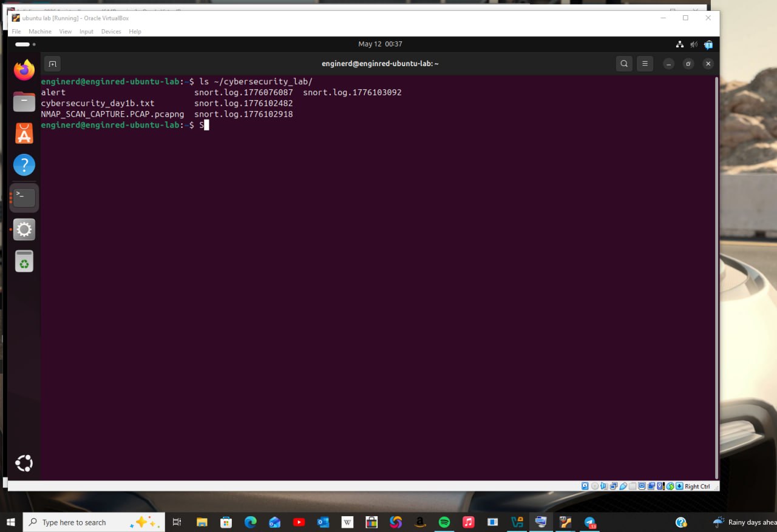Screen dimensions: 777x532
Task: Select the Terminal icon in the dock
Action: pyautogui.click(x=24, y=197)
